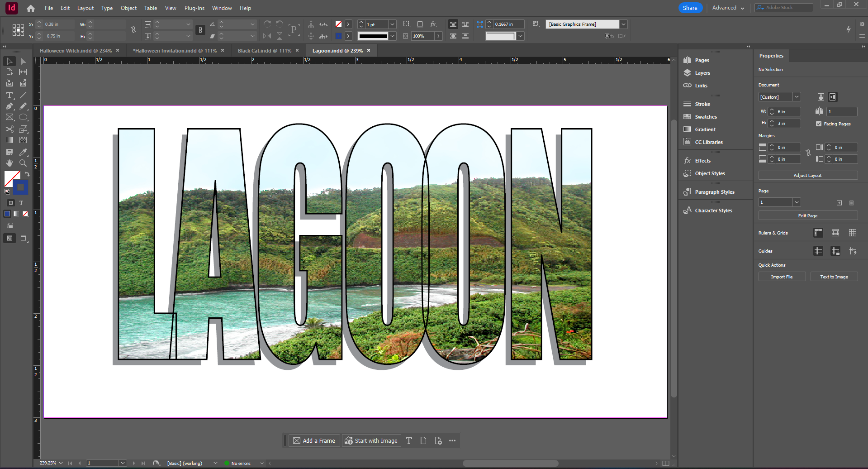Open the Paragraph Styles panel
Image resolution: width=868 pixels, height=469 pixels.
[x=715, y=192]
